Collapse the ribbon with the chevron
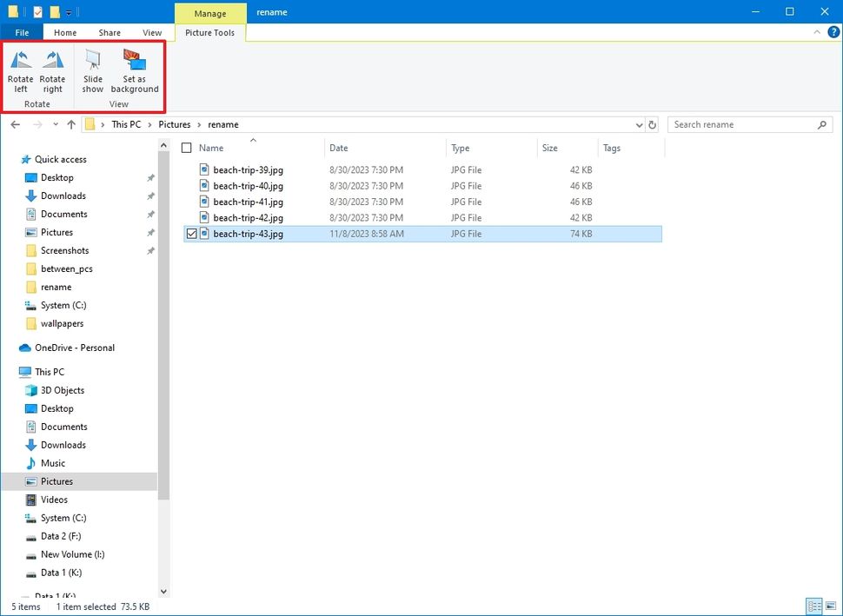The height and width of the screenshot is (616, 843). pyautogui.click(x=816, y=32)
